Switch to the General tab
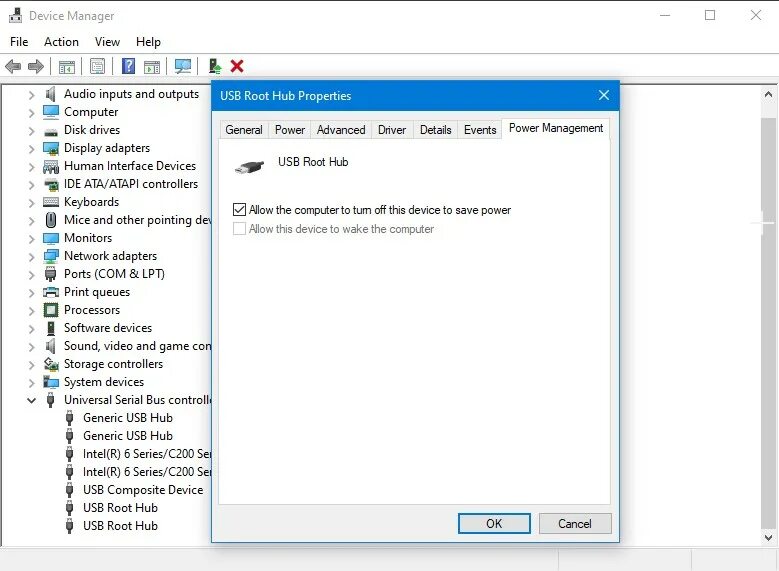 point(244,130)
